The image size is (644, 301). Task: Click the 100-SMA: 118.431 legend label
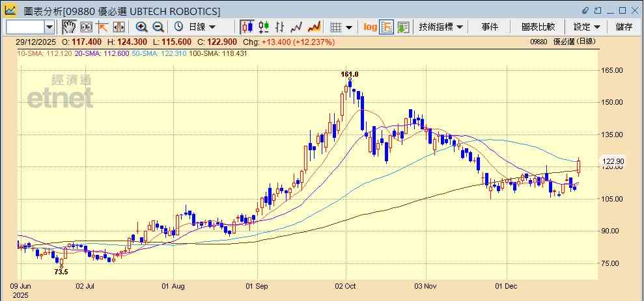click(218, 53)
